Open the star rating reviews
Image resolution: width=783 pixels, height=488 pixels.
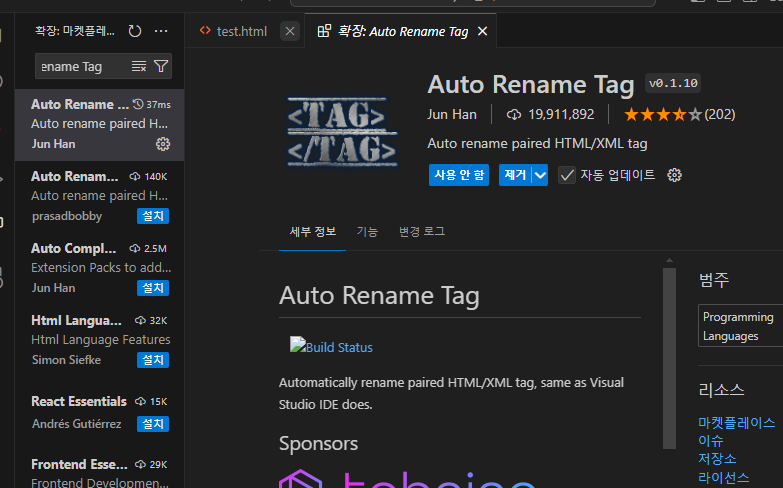[679, 115]
